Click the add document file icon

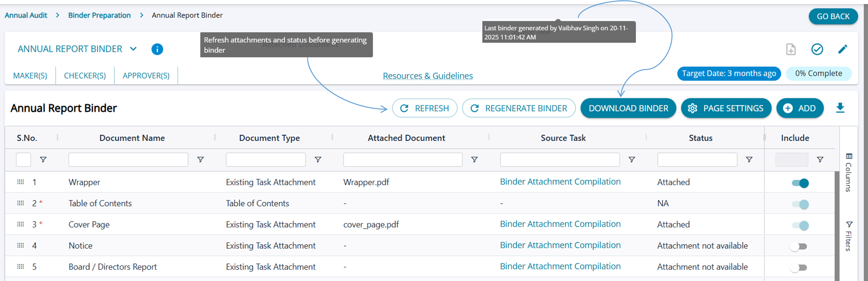pos(791,49)
